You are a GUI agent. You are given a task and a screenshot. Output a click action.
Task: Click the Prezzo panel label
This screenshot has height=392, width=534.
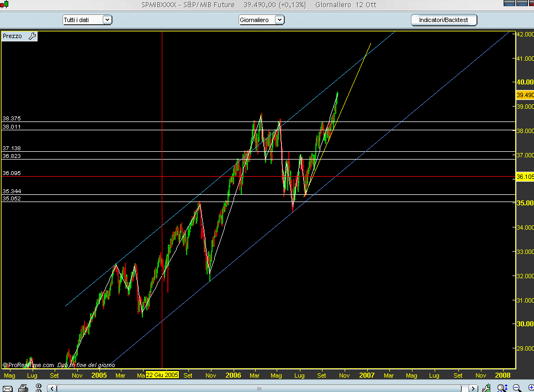pyautogui.click(x=12, y=36)
